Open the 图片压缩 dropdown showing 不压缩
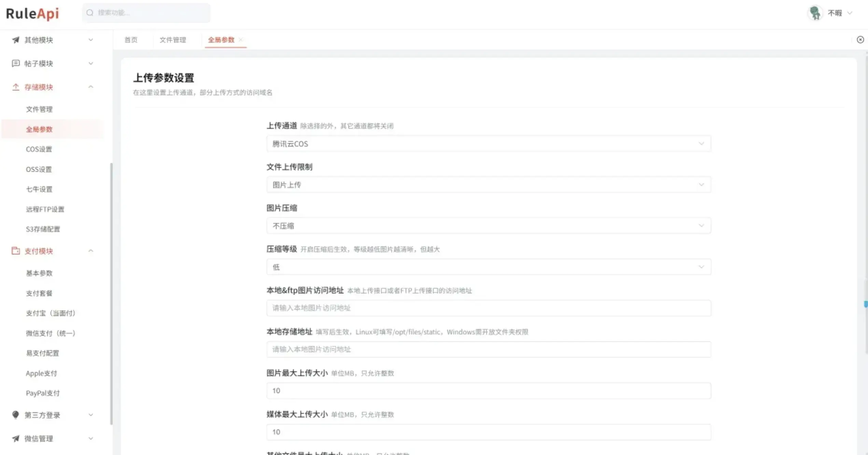The width and height of the screenshot is (868, 455). coord(489,226)
